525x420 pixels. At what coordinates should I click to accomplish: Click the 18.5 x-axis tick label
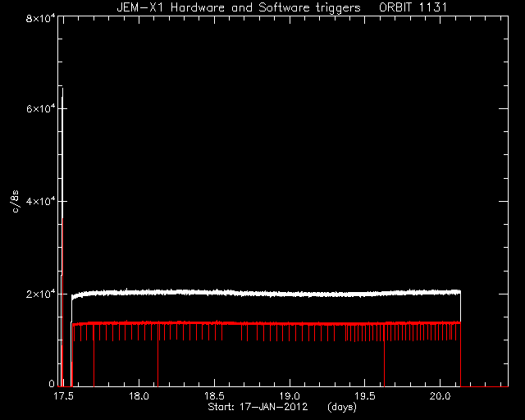coord(214,396)
